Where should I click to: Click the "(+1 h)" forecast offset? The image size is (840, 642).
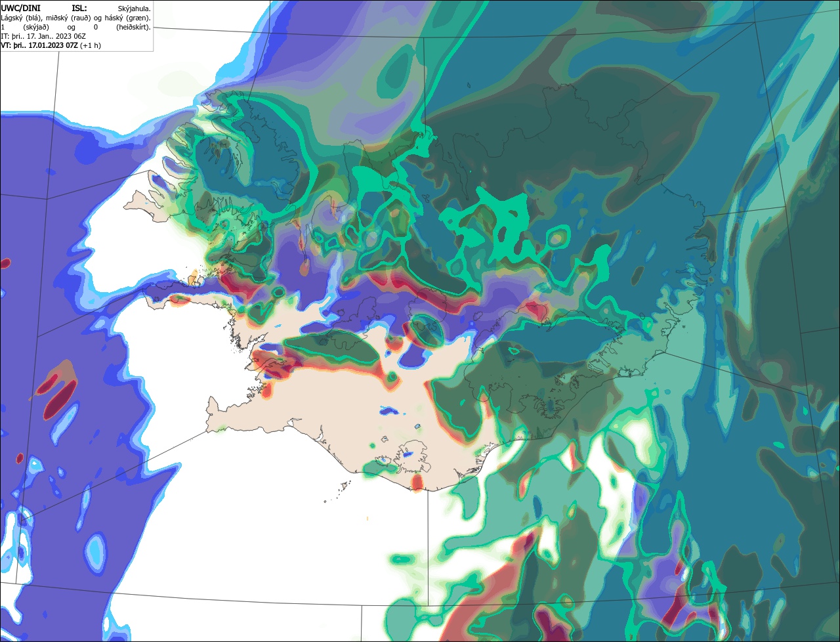[x=91, y=46]
